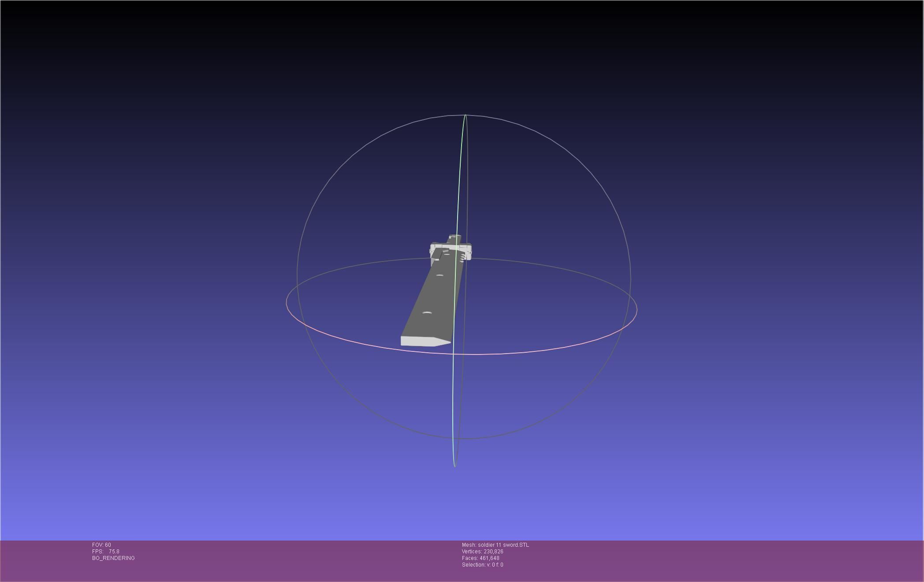Click the Vertices: 230,826 entry
The height and width of the screenshot is (582, 924).
pyautogui.click(x=482, y=552)
